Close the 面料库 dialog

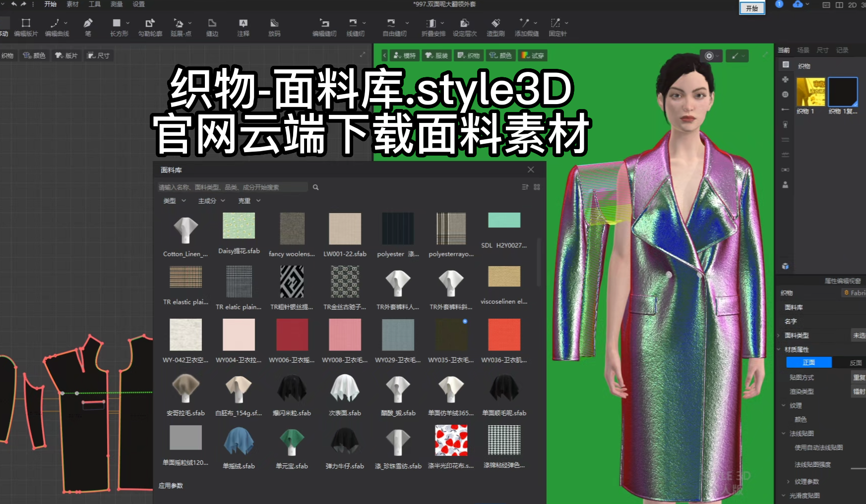[x=531, y=169]
